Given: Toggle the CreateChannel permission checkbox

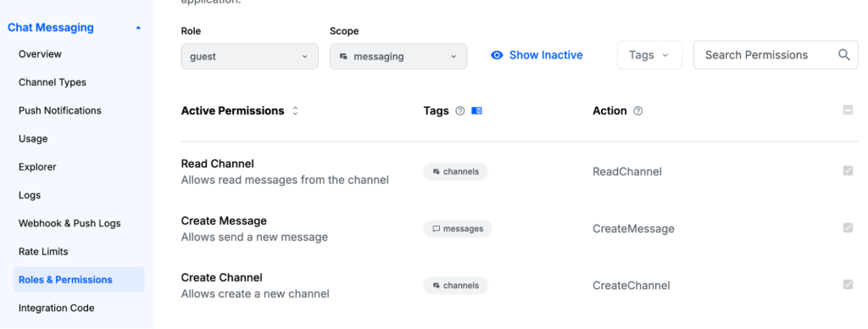Looking at the screenshot, I should pyautogui.click(x=848, y=285).
